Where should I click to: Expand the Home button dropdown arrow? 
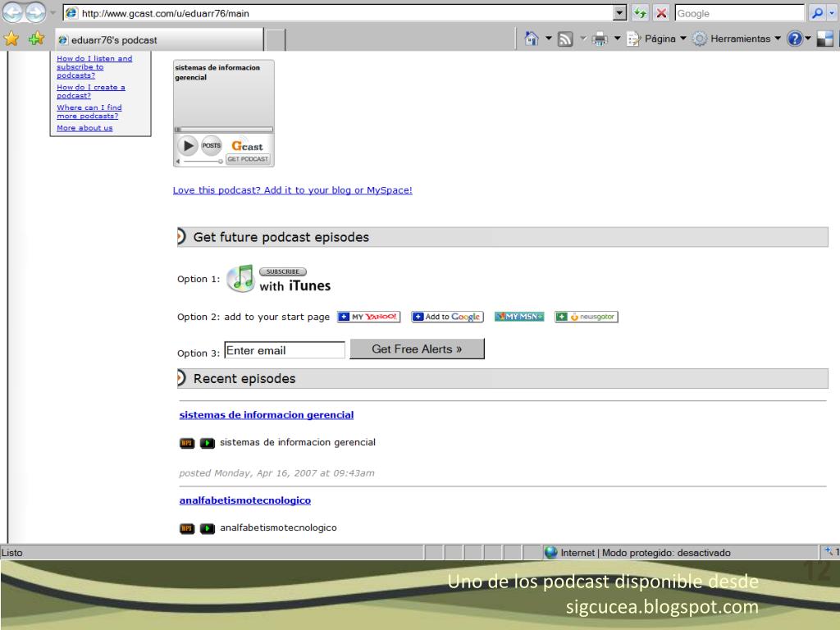coord(549,39)
